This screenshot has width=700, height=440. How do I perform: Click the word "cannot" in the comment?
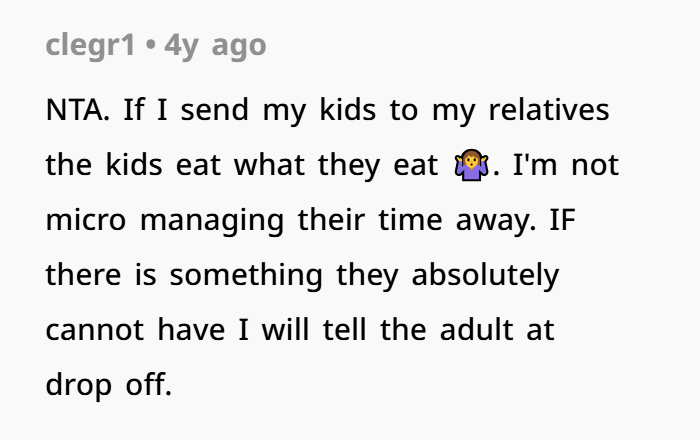point(95,331)
